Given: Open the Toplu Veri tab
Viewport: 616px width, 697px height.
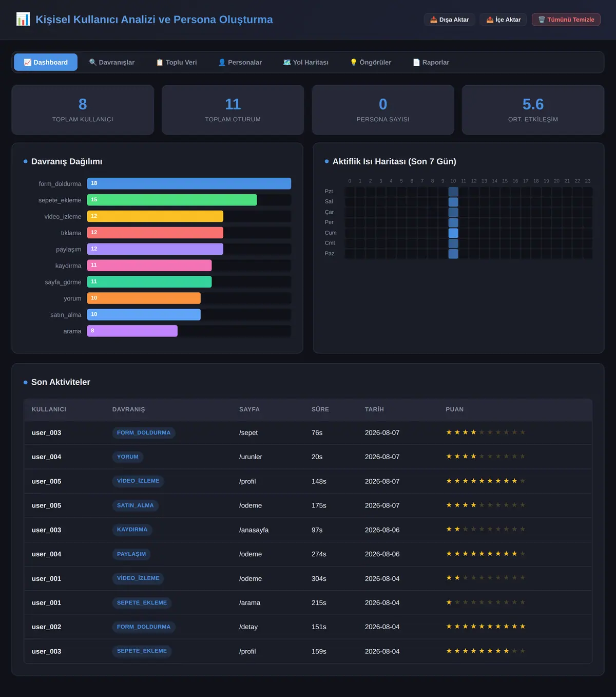Looking at the screenshot, I should click(177, 62).
